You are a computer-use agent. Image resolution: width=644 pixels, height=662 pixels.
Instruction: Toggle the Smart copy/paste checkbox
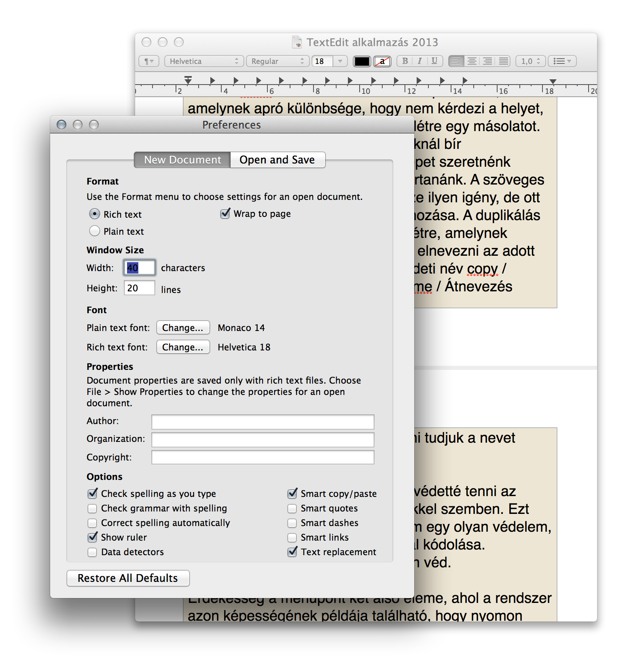(x=292, y=493)
